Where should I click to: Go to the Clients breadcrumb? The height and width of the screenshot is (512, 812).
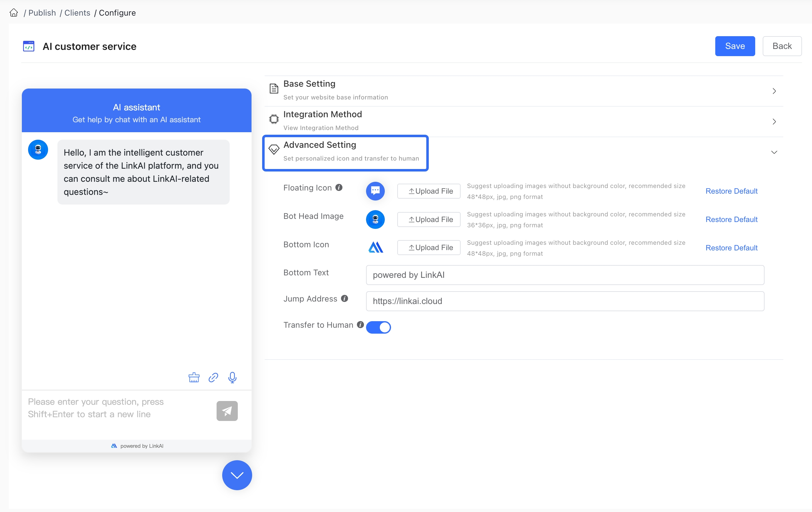[x=77, y=13]
